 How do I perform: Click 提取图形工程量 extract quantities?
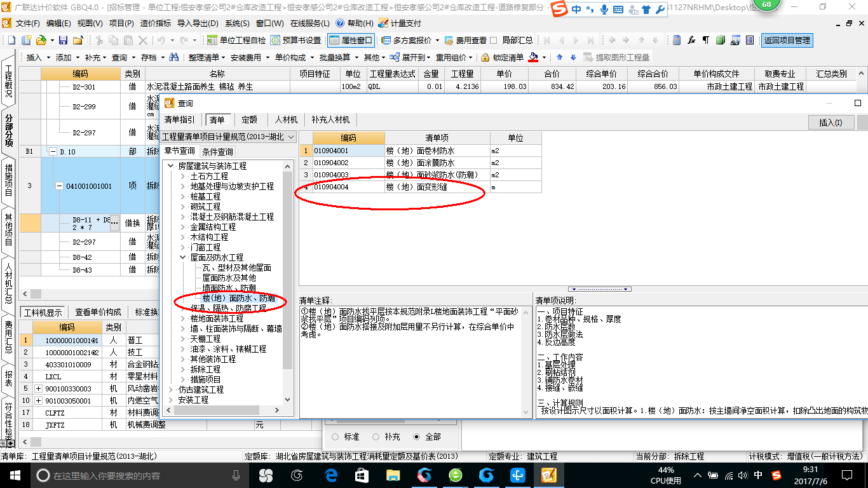(x=617, y=57)
